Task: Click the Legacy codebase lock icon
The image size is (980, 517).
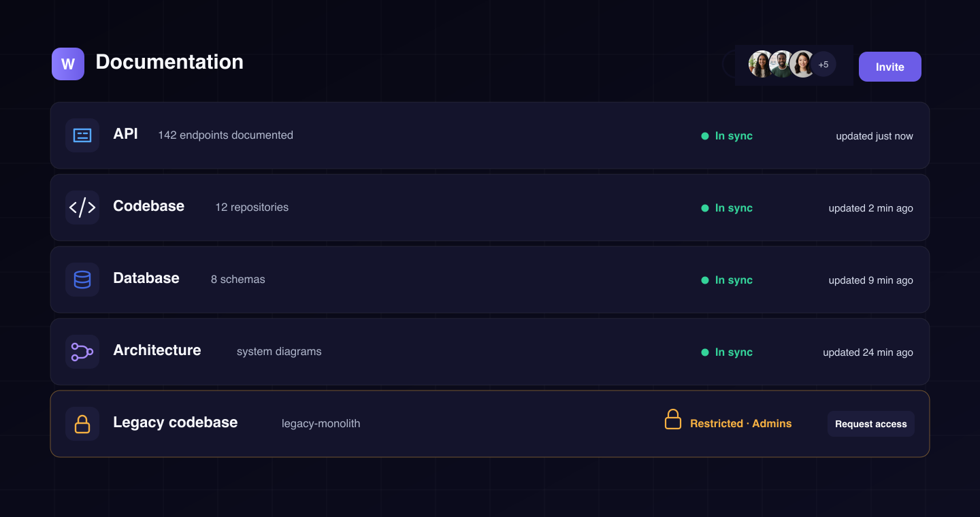Action: click(82, 424)
